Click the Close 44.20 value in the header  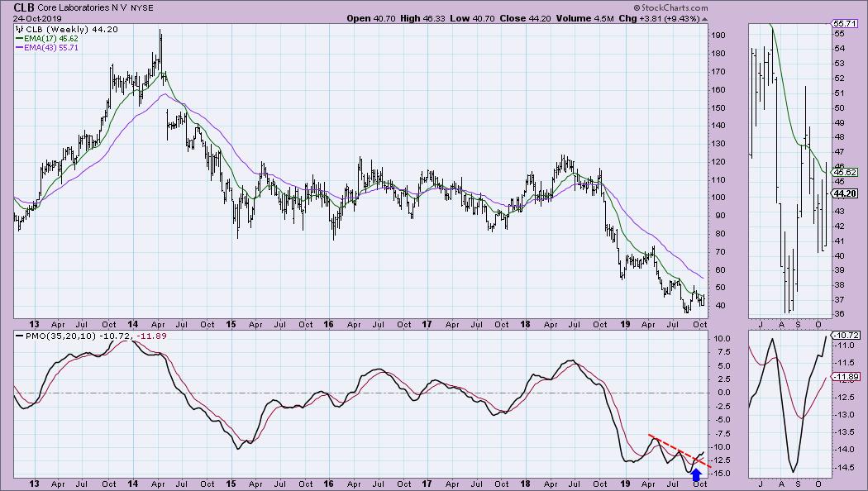click(x=525, y=18)
